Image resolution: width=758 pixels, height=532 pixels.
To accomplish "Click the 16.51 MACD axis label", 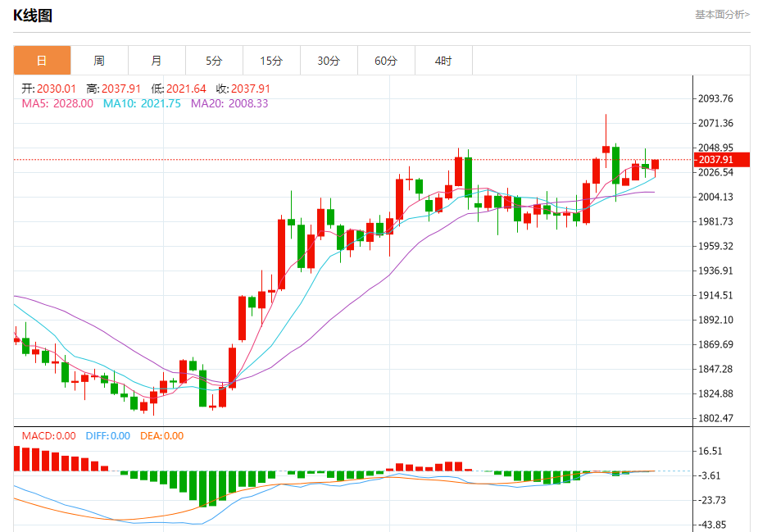I will (710, 451).
